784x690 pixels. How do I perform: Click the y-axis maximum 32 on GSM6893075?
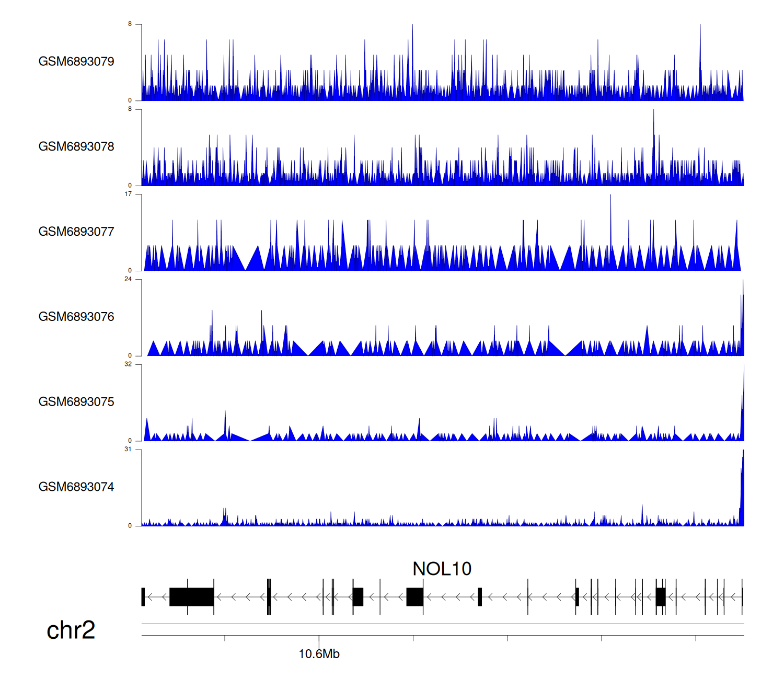(x=128, y=364)
